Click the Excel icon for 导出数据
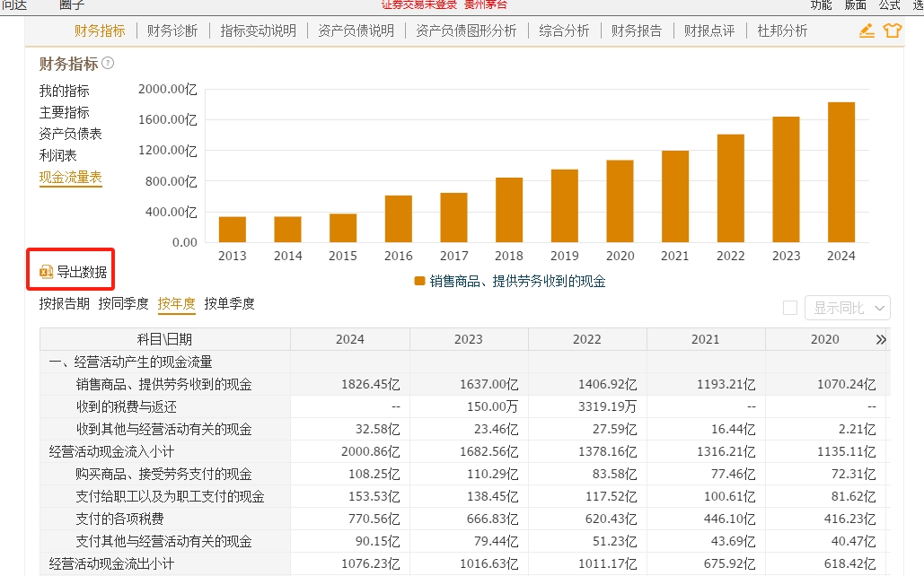 [46, 272]
